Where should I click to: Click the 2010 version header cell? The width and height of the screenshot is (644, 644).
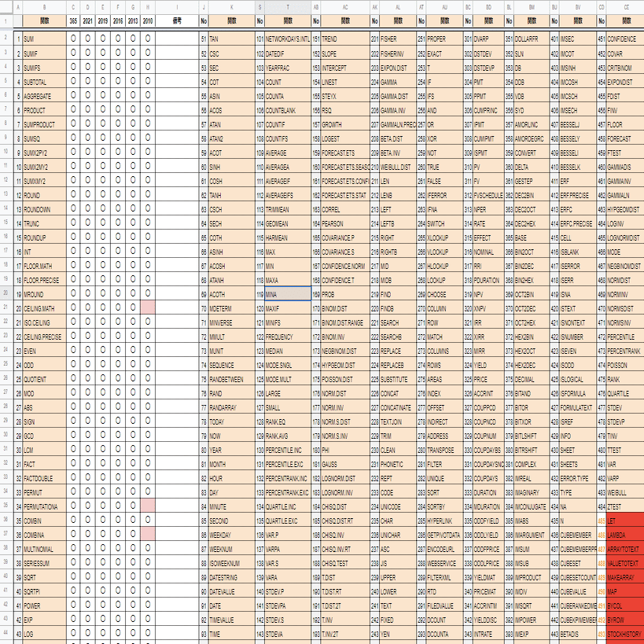148,21
